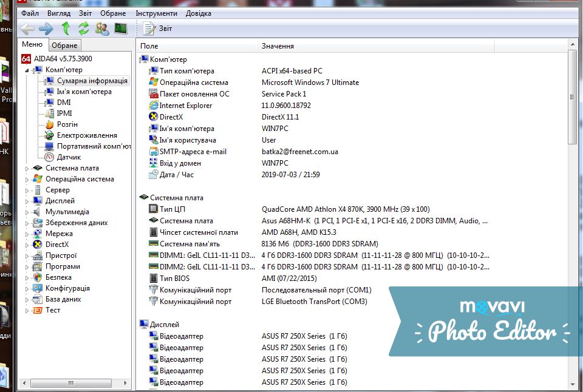Expand the Операційна система tree node
The width and height of the screenshot is (583, 392).
click(27, 180)
